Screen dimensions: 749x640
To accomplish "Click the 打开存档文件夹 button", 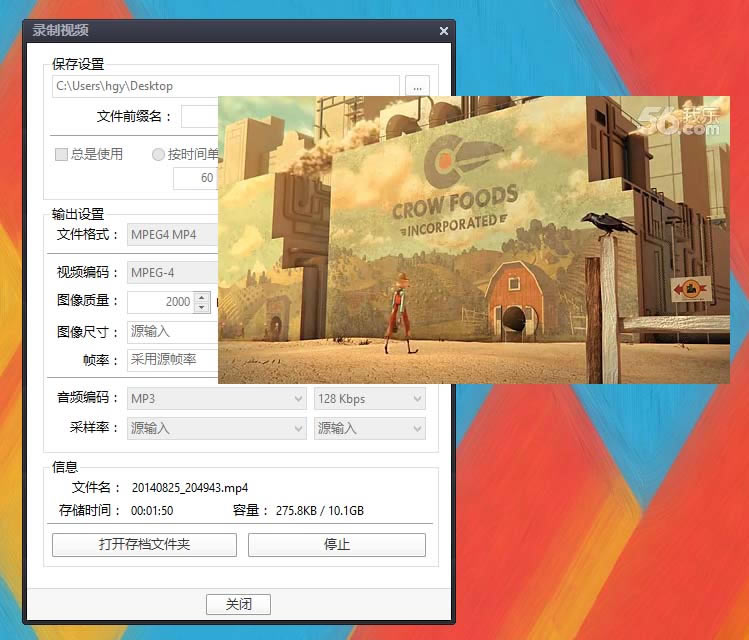I will (144, 545).
